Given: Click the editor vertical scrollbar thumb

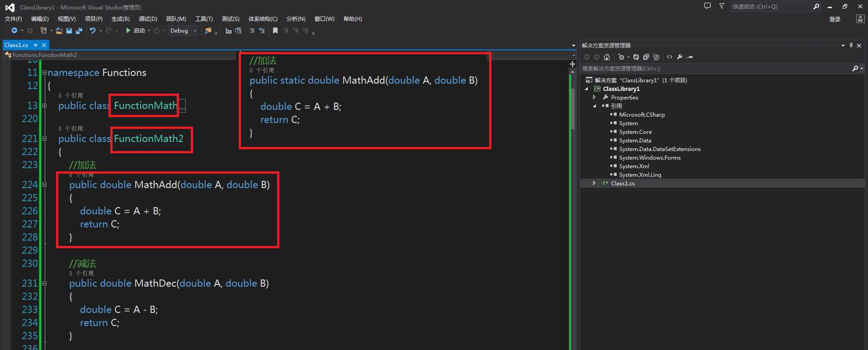Looking at the screenshot, I should tap(573, 109).
